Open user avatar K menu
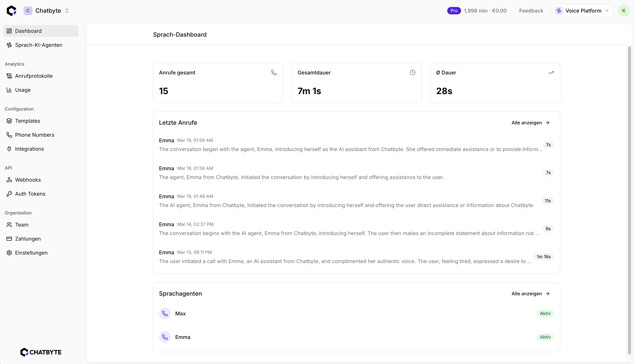This screenshot has width=635, height=364. pyautogui.click(x=624, y=11)
